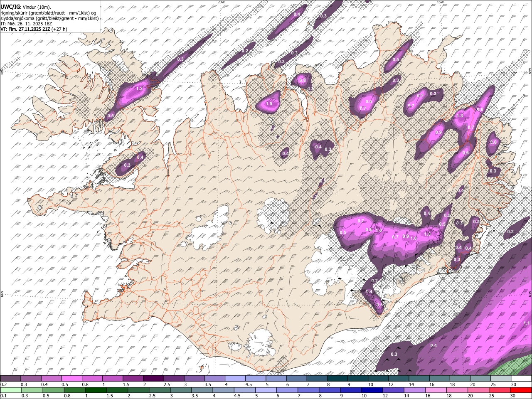Choose the snow legend swatch labeled 10
532x399 pixels.
(378, 379)
